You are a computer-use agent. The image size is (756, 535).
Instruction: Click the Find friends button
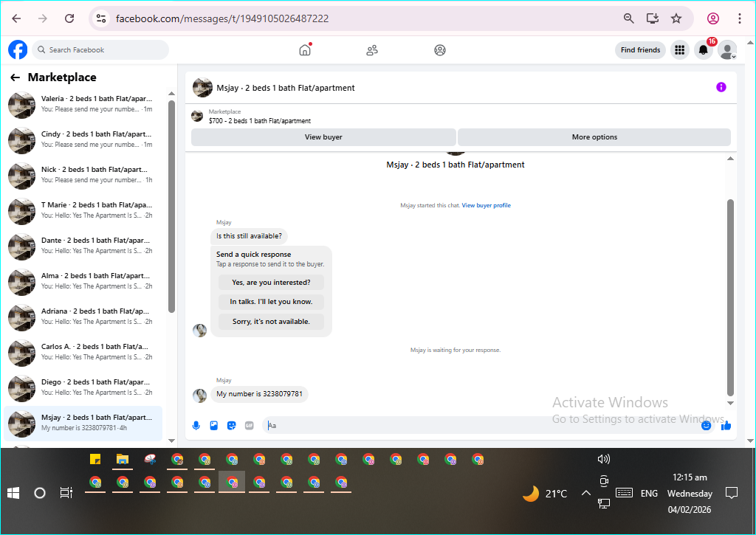[640, 50]
